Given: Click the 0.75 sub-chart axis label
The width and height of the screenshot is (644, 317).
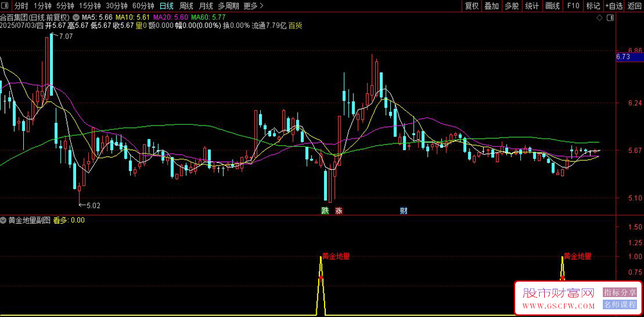Looking at the screenshot, I should 635,272.
